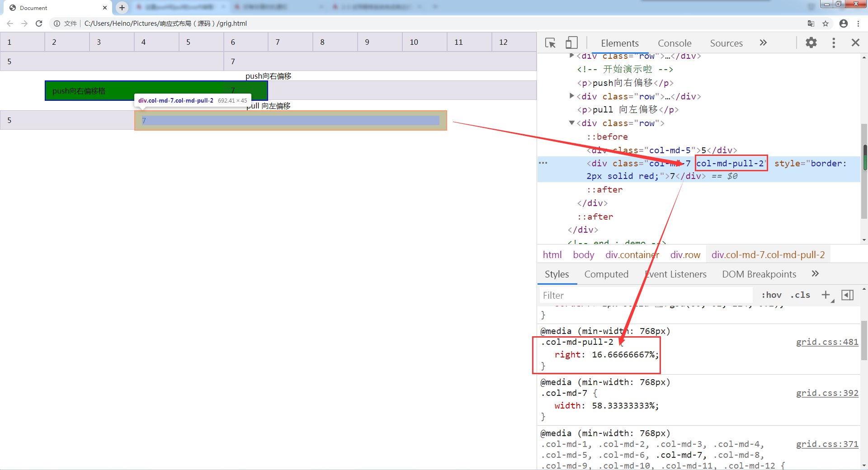Click the Styles pane scrollbar thumb
Image resolution: width=868 pixels, height=470 pixels.
pos(864,340)
